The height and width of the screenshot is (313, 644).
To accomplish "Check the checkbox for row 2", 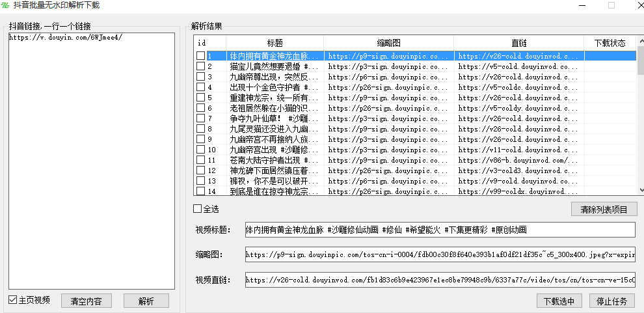I will (200, 66).
